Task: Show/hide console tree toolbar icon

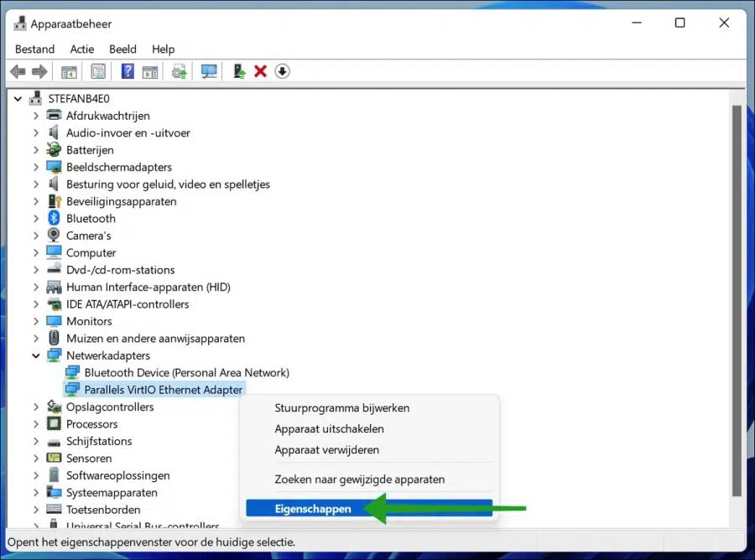Action: [x=69, y=72]
